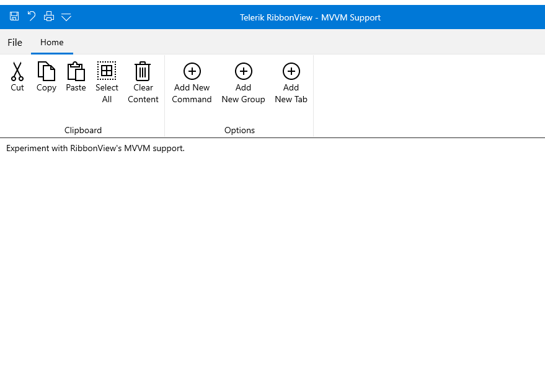Open the File menu
Image resolution: width=545 pixels, height=392 pixels.
point(15,42)
